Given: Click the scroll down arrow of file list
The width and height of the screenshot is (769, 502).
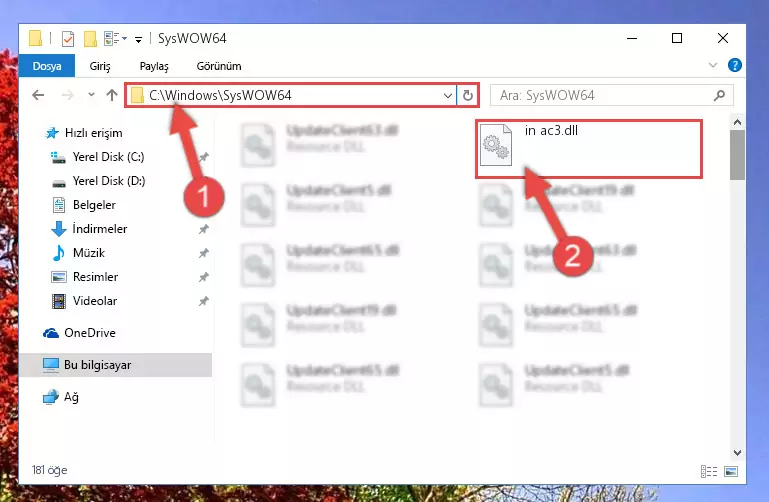Looking at the screenshot, I should [x=737, y=452].
